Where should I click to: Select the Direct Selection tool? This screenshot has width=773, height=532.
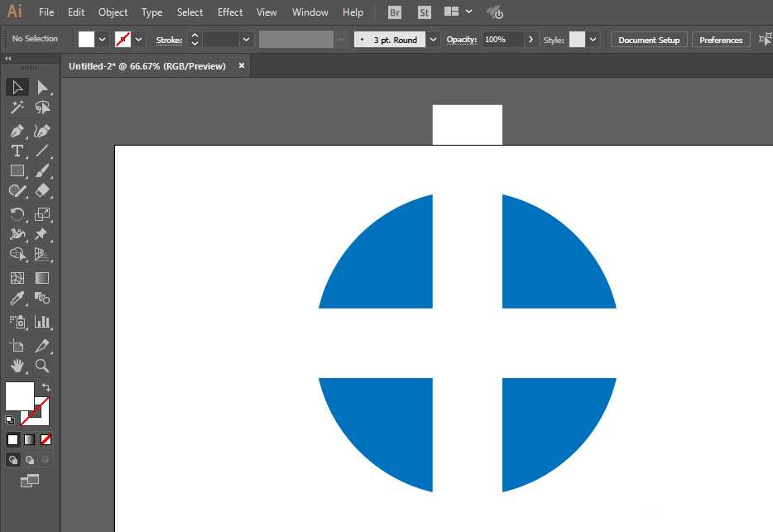tap(42, 87)
